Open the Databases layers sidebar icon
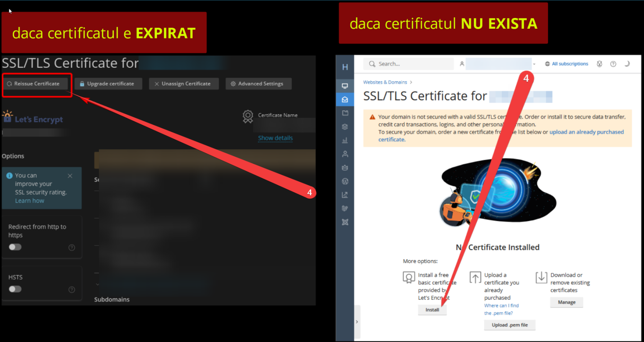 point(345,127)
